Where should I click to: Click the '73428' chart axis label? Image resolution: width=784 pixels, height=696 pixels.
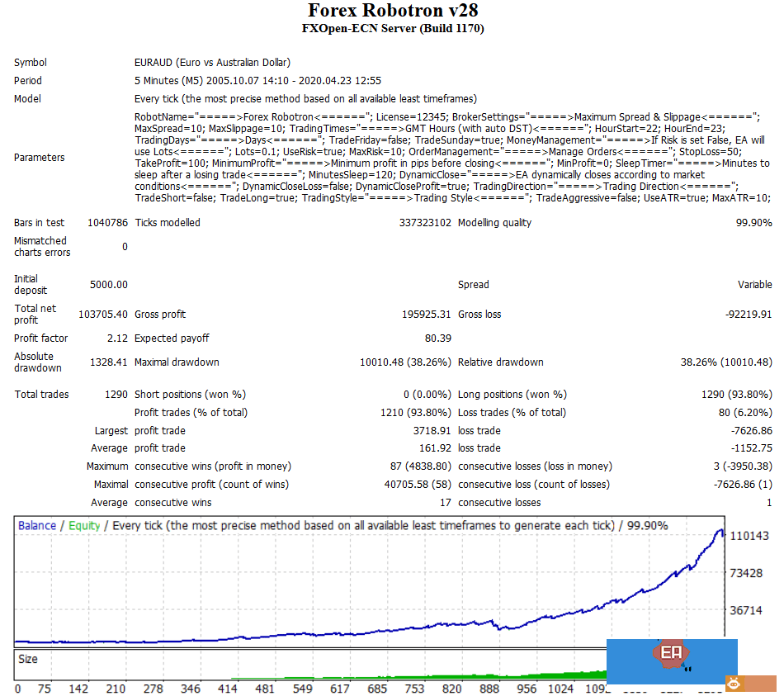tap(746, 574)
